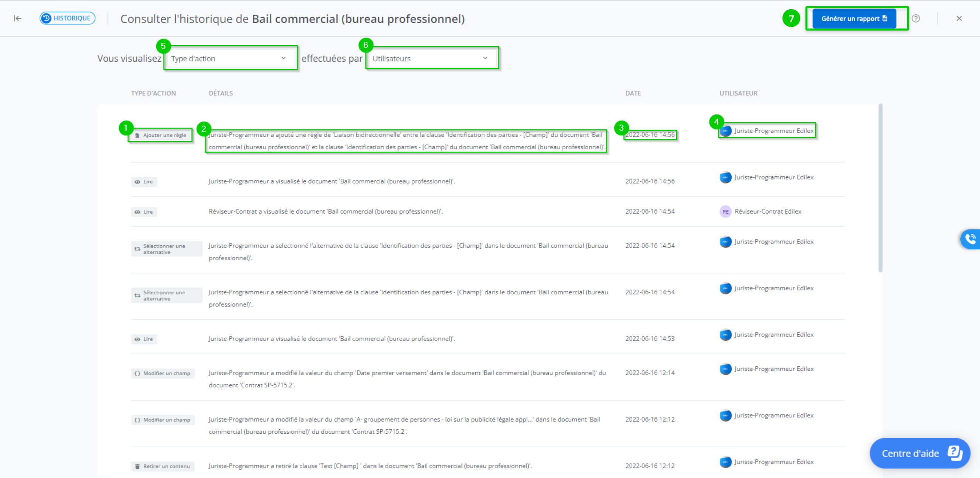Click the floating phone call icon
This screenshot has width=980, height=478.
tap(970, 239)
